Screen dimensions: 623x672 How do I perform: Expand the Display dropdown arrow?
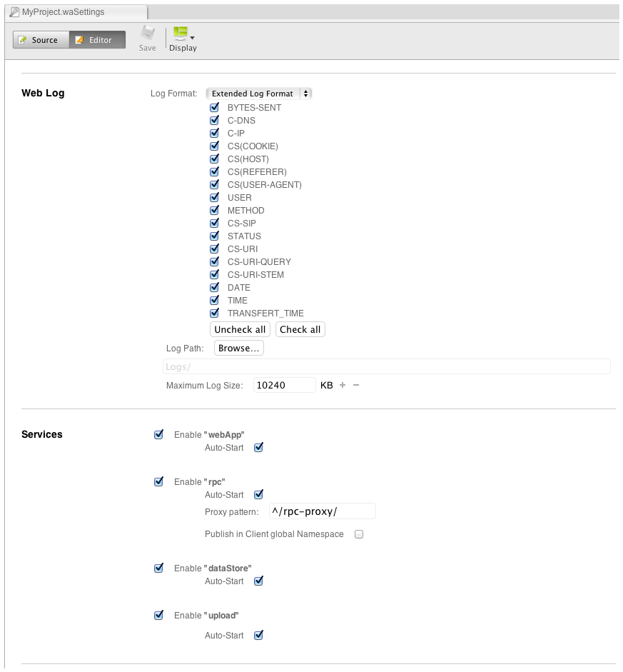coord(193,36)
